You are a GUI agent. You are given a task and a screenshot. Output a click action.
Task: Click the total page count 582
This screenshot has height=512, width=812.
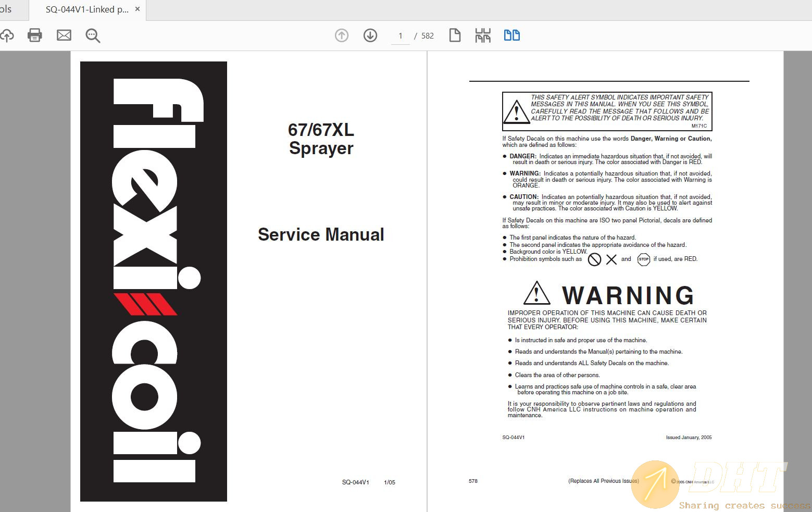coord(428,36)
